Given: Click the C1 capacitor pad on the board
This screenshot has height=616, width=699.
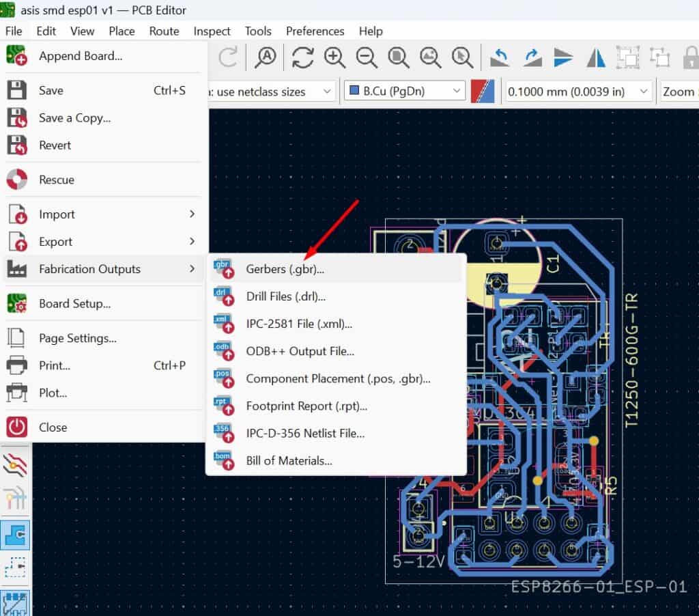Looking at the screenshot, I should [497, 243].
